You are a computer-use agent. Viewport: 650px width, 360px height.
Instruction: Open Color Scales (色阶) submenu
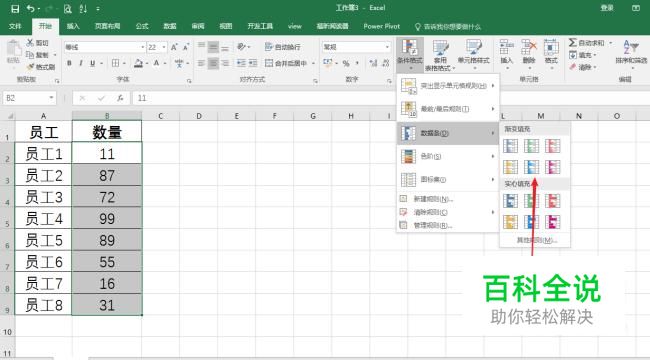(x=448, y=156)
